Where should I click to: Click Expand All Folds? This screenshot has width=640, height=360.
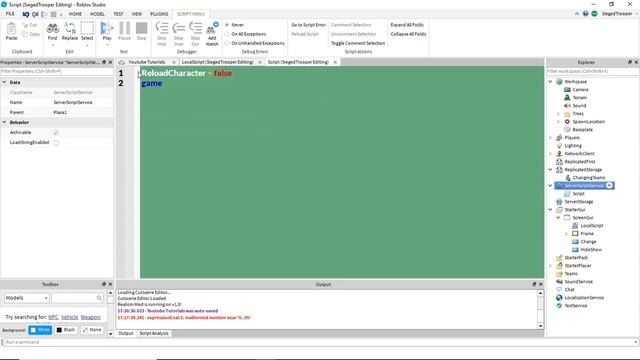[407, 25]
